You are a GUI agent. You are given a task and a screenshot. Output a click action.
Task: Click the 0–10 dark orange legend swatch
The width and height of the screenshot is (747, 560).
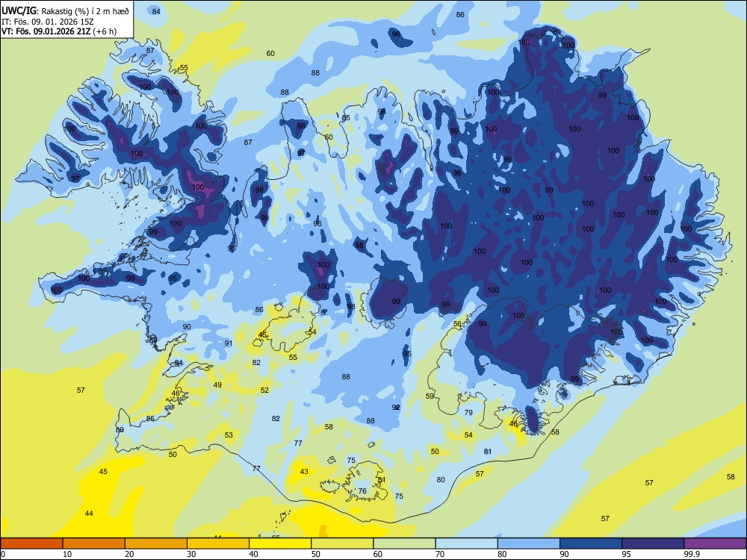[31, 544]
